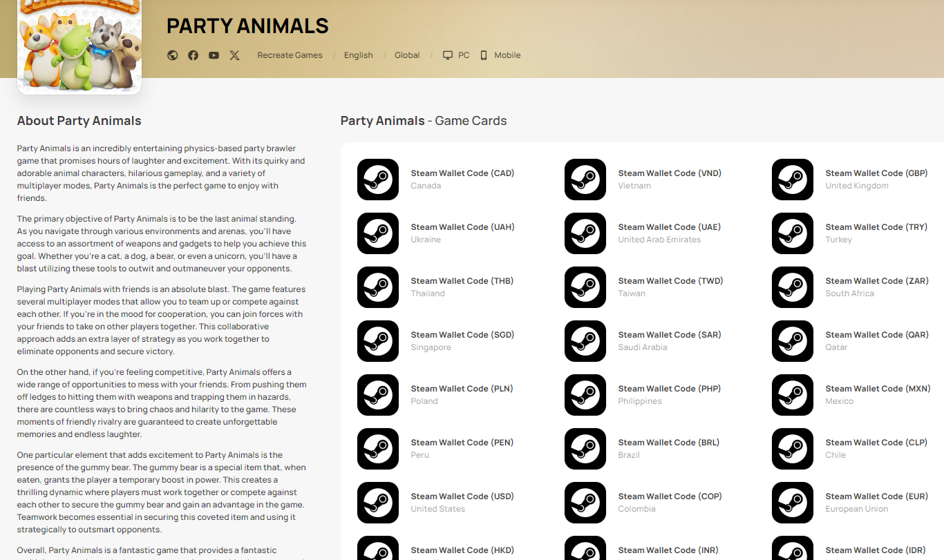This screenshot has width=944, height=560.
Task: Open Steam Wallet Code (VND) title link
Action: pyautogui.click(x=670, y=173)
